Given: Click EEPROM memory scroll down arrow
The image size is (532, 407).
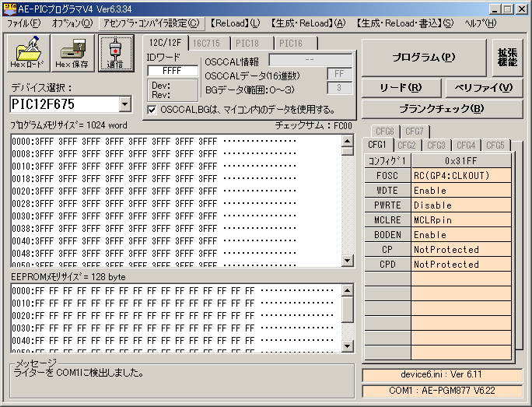Looking at the screenshot, I should pyautogui.click(x=348, y=346).
